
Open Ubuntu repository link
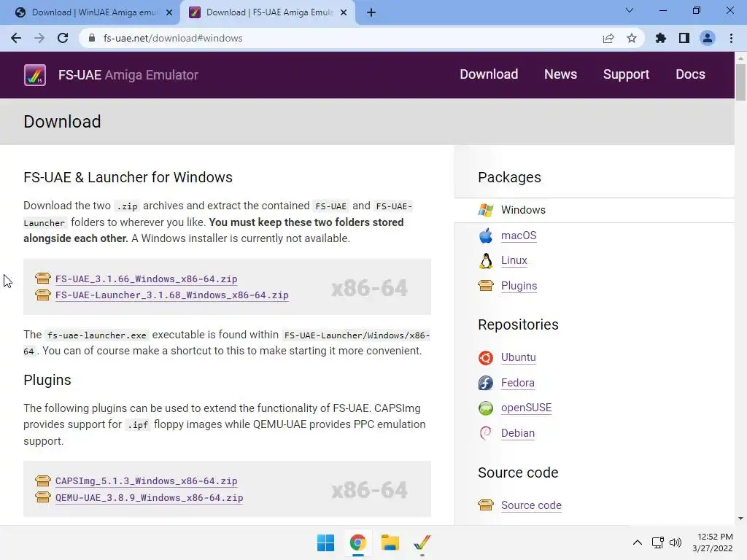coord(519,357)
